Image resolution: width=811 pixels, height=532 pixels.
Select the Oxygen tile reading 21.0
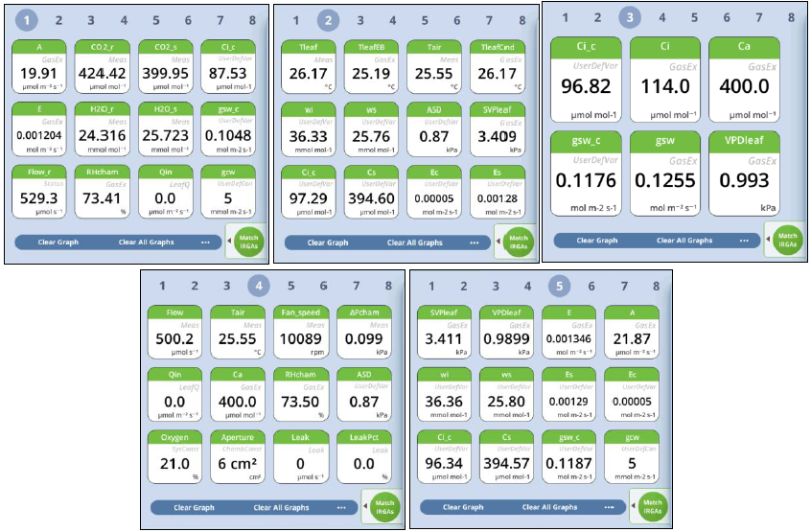(174, 457)
